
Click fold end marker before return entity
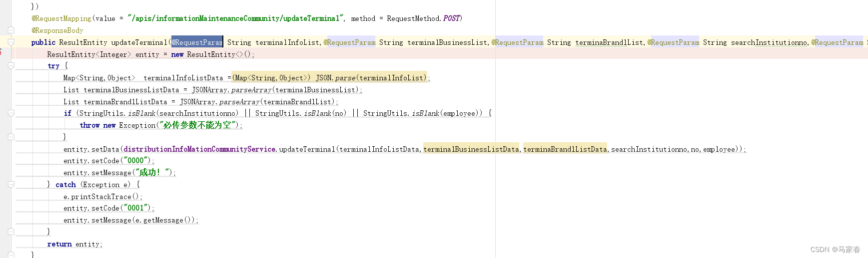coord(10,232)
